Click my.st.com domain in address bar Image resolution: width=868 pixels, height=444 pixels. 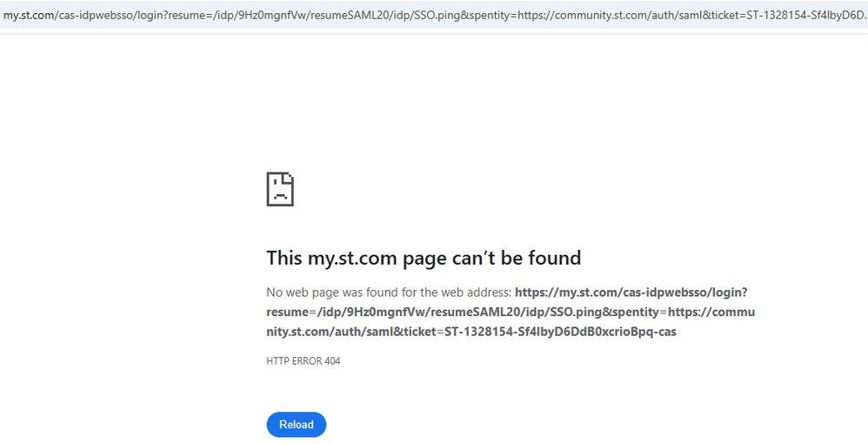tap(28, 14)
